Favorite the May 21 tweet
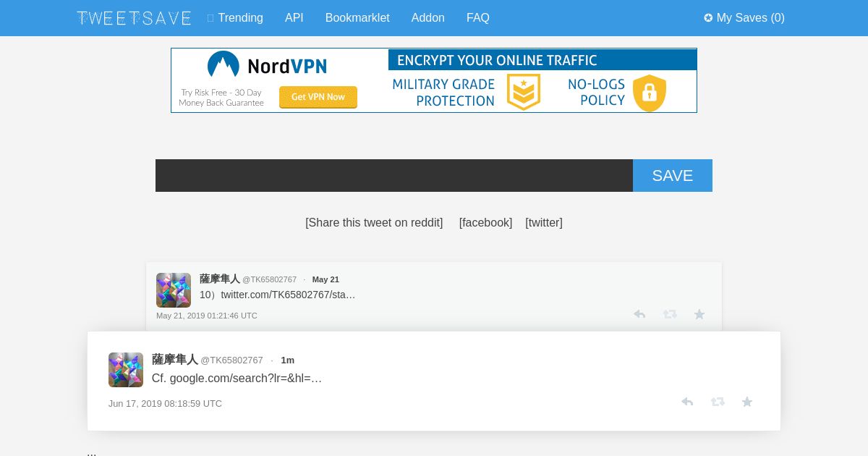The width and height of the screenshot is (868, 456). (x=699, y=314)
